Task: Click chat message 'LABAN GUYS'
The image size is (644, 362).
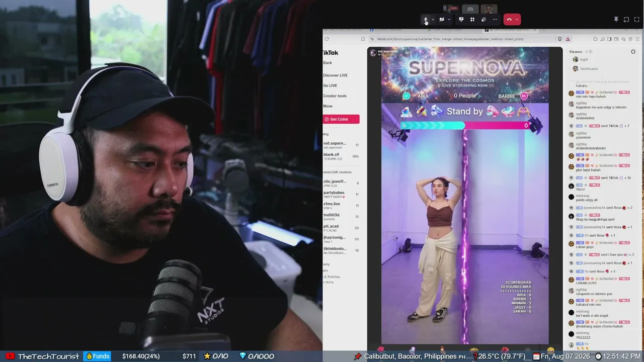Action: coord(586,283)
